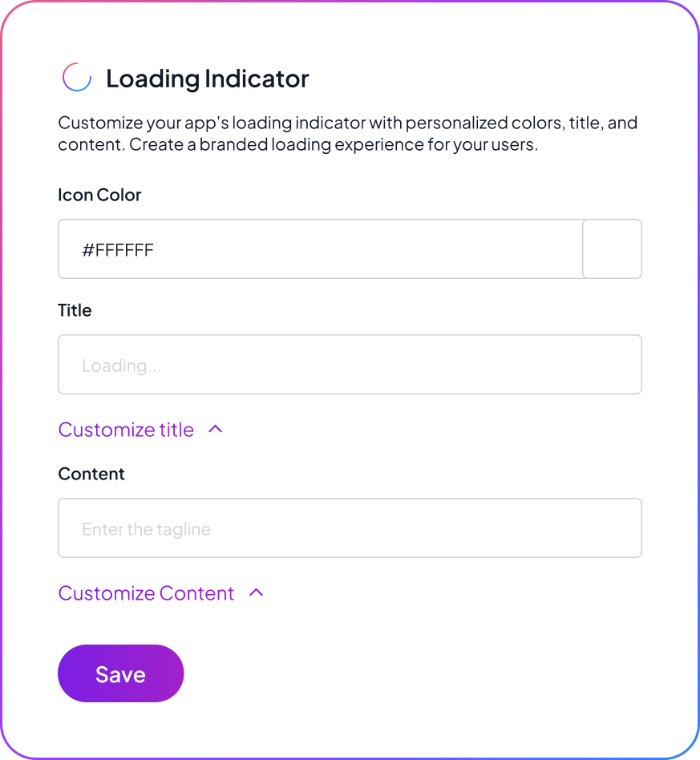The image size is (700, 760).
Task: Click the word "Save" on the purple button
Action: 120,674
